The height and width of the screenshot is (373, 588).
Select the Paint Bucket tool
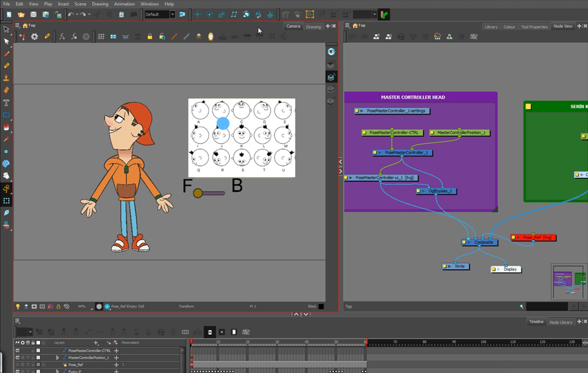pos(7,127)
